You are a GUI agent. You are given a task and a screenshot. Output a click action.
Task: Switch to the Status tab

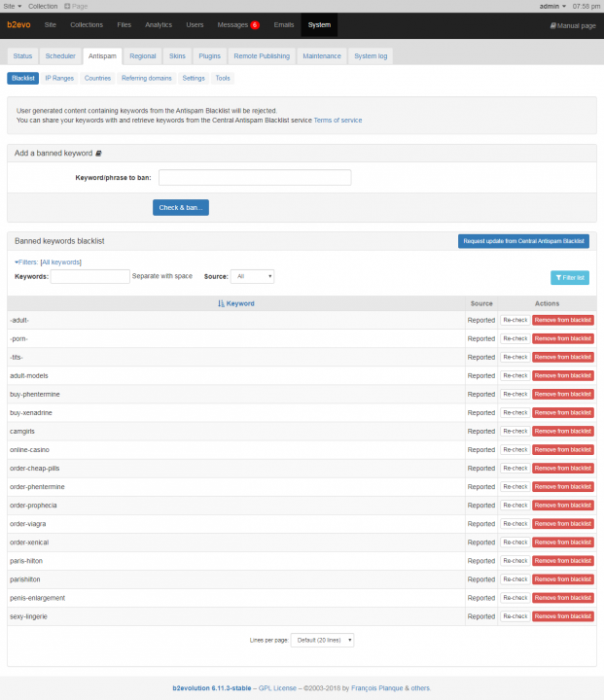[22, 56]
